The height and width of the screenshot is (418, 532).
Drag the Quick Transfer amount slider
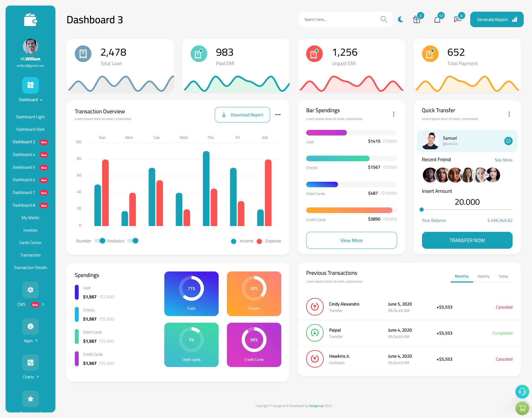pos(421,209)
